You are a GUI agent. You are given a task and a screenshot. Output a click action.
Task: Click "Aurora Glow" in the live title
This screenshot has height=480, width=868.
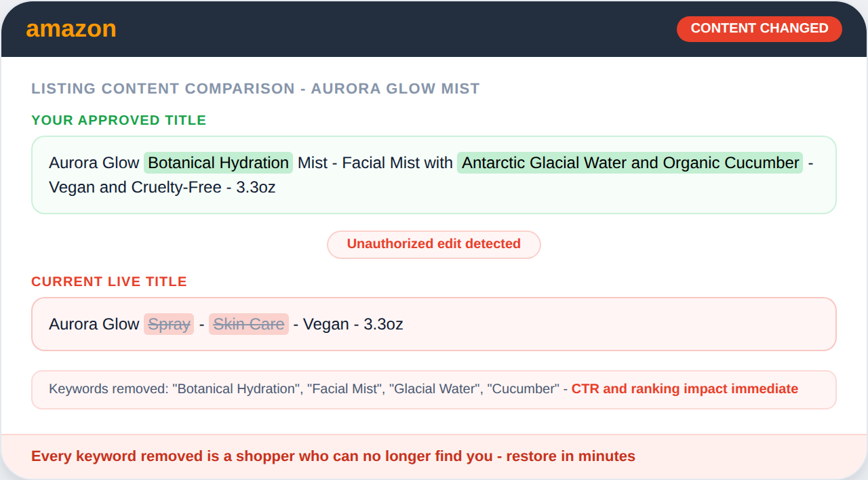(94, 324)
